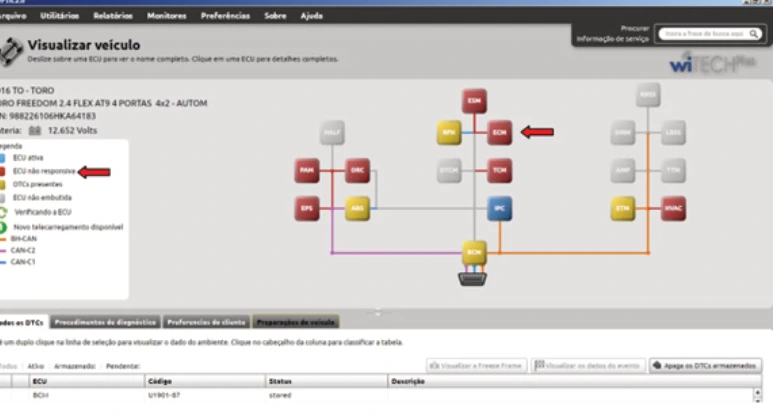Open the blue IPC module
This screenshot has height=418, width=781.
(499, 208)
